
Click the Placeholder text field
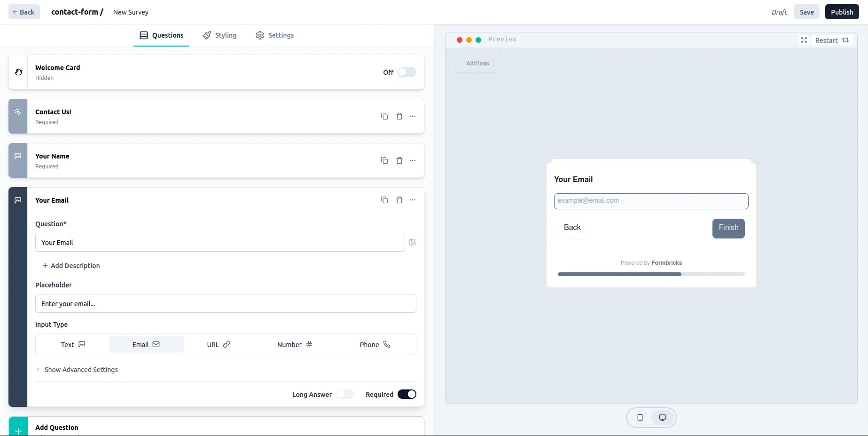pyautogui.click(x=226, y=303)
